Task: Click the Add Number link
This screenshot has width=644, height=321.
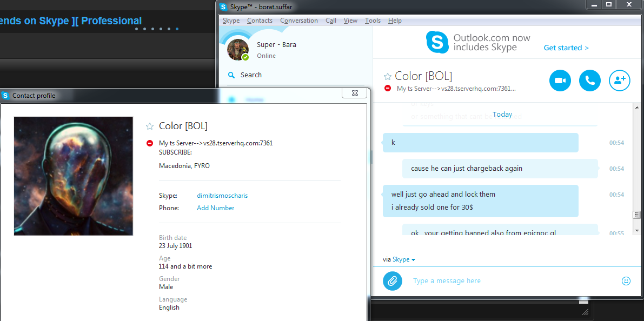Action: coord(216,208)
